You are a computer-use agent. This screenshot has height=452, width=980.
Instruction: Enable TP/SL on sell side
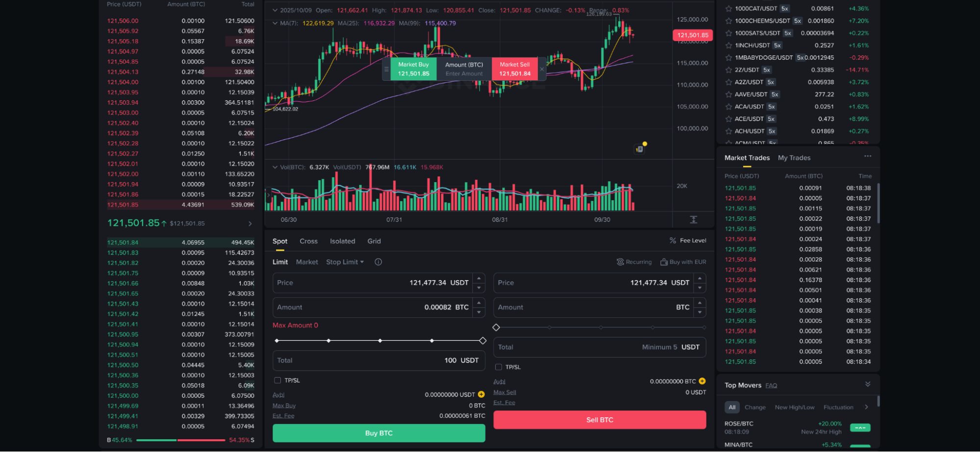pyautogui.click(x=499, y=367)
